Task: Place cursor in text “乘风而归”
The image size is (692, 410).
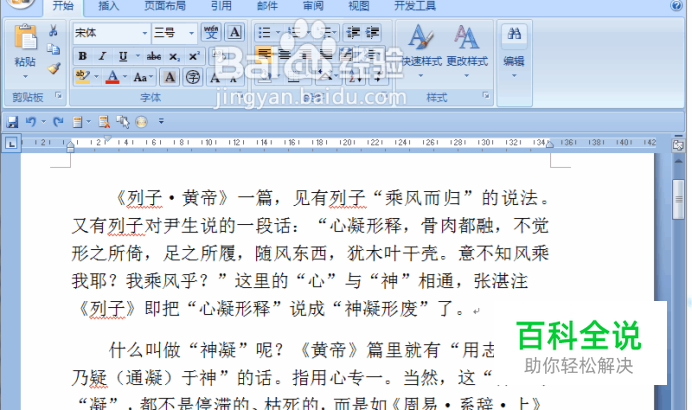Action: click(422, 198)
